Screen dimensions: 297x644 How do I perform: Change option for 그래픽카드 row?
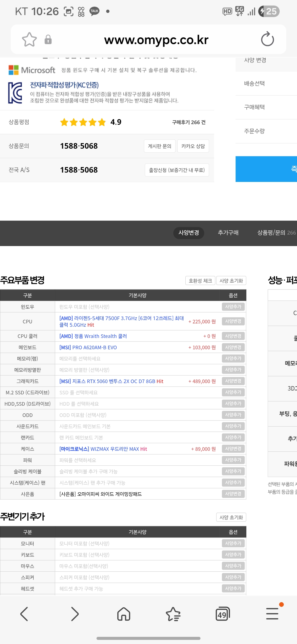point(233,381)
